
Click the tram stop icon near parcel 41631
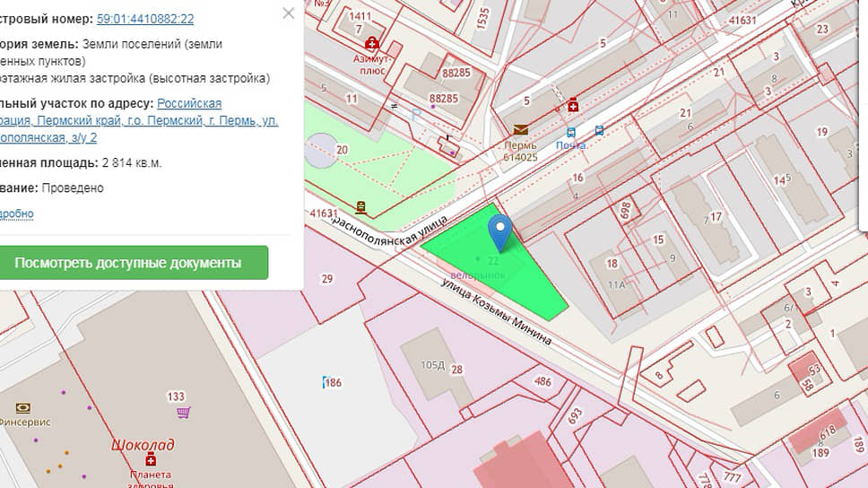pos(360,206)
